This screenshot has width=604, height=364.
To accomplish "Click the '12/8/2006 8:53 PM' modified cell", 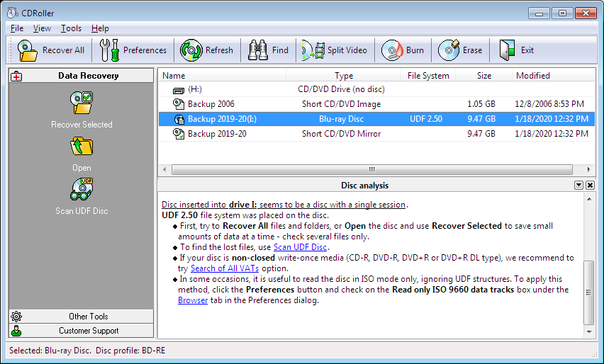I will click(549, 104).
